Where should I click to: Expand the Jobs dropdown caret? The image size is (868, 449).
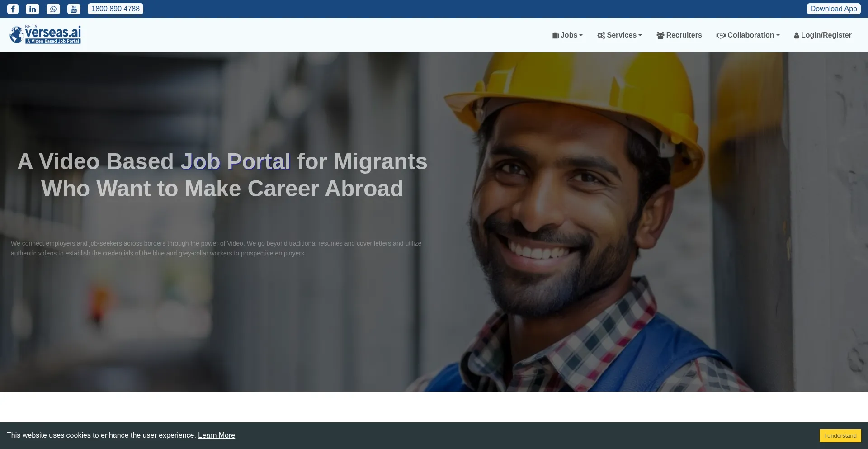[x=581, y=35]
